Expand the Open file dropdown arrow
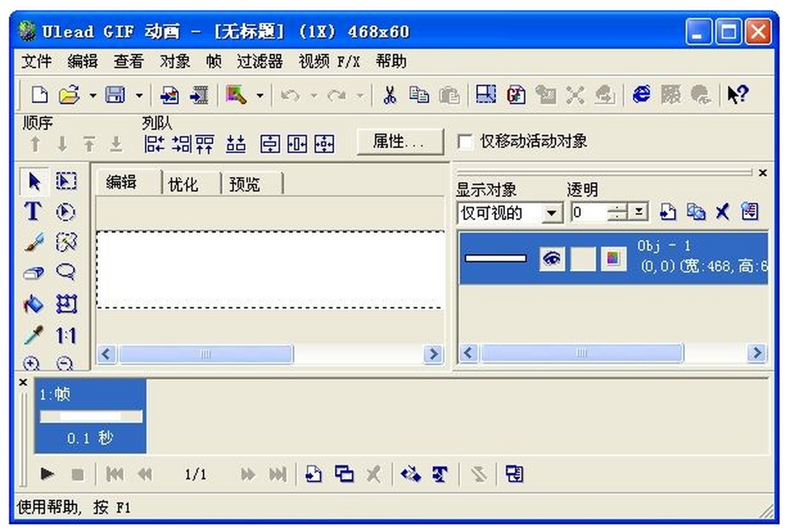 tap(92, 96)
